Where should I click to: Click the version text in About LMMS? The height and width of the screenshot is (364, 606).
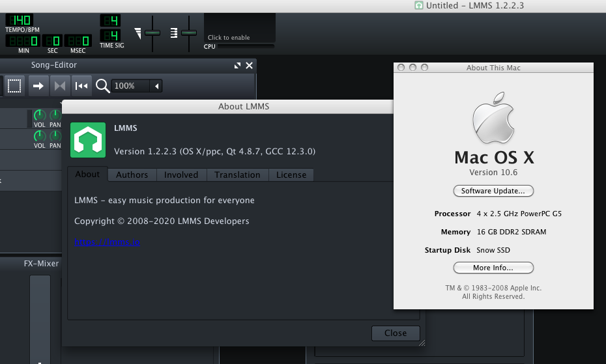(x=214, y=151)
